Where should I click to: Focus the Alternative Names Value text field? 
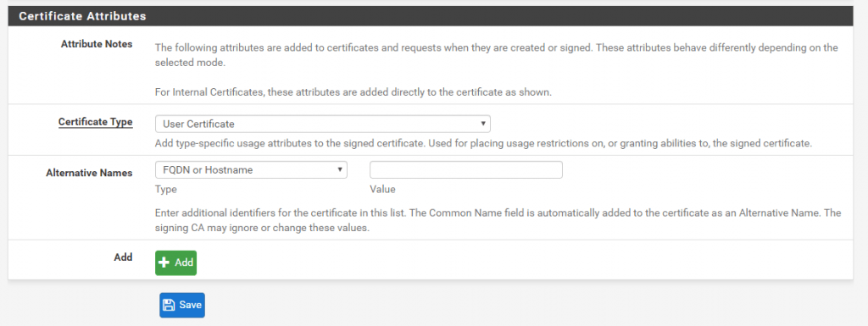[x=466, y=170]
